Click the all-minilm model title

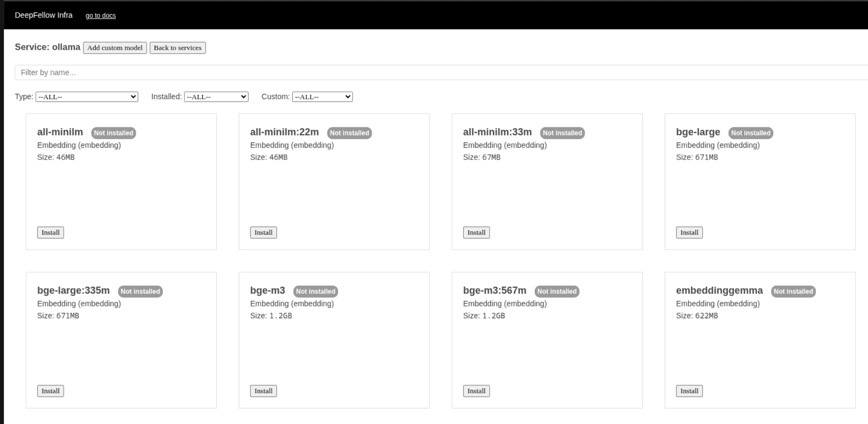pos(60,132)
